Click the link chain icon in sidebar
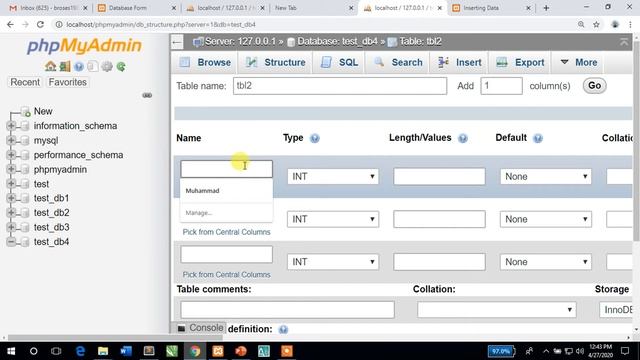This screenshot has width=640, height=360. click(147, 96)
